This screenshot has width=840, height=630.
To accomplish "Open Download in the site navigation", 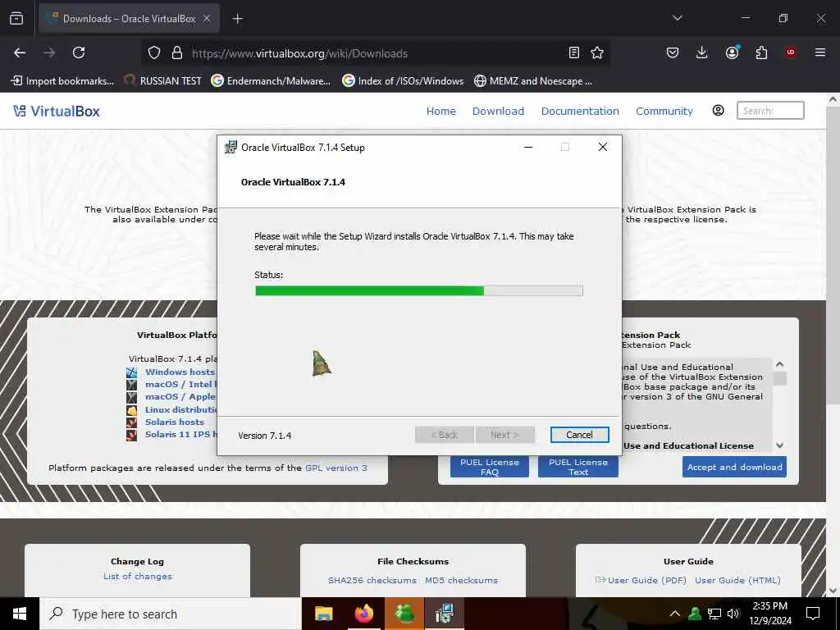I will [x=498, y=111].
